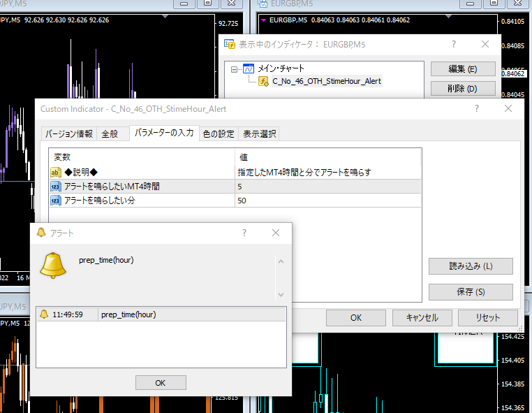
Task: Click magenta arrow beside EURGBP,M5 chart label
Action: (263, 20)
